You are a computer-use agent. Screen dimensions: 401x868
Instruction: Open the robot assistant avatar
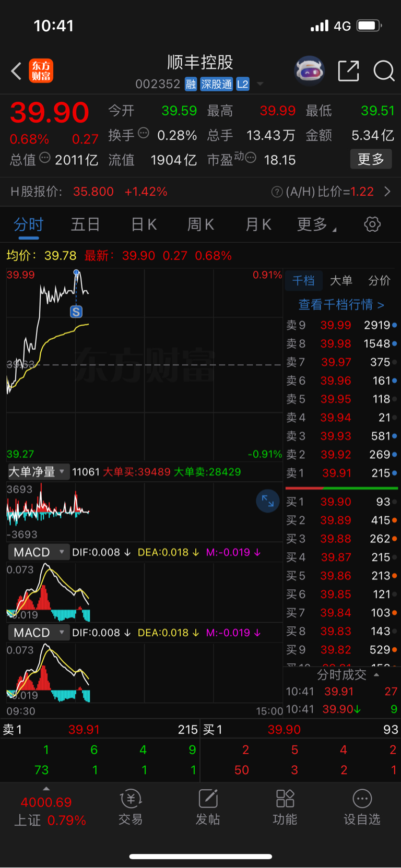310,70
